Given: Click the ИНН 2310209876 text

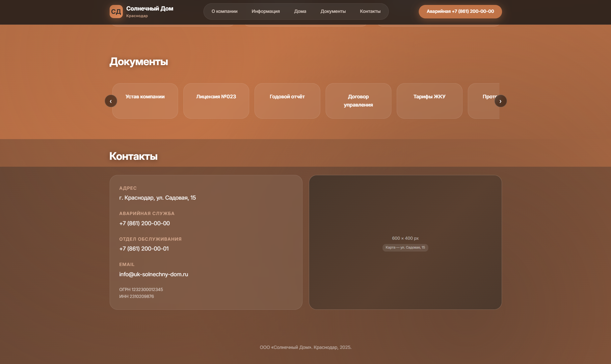Looking at the screenshot, I should click(137, 297).
